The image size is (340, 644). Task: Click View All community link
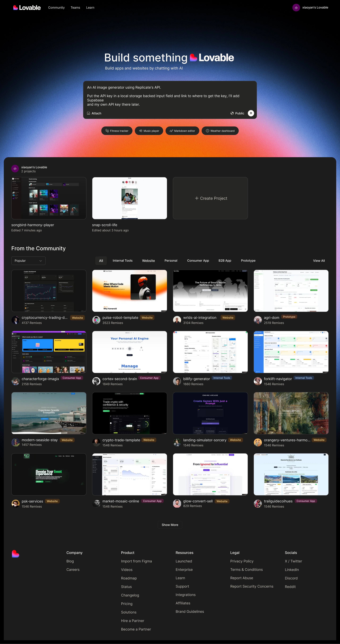coord(319,260)
